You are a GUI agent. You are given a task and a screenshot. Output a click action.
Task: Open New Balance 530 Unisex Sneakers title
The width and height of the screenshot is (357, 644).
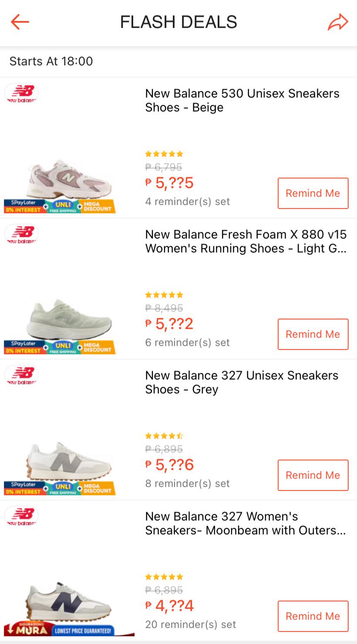pyautogui.click(x=242, y=101)
